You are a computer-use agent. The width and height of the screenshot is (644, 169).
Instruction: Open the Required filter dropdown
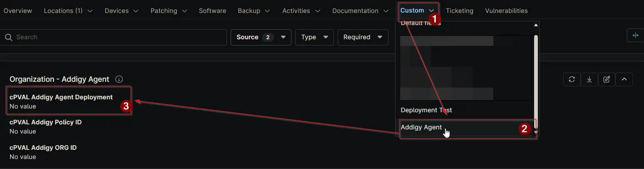click(363, 37)
